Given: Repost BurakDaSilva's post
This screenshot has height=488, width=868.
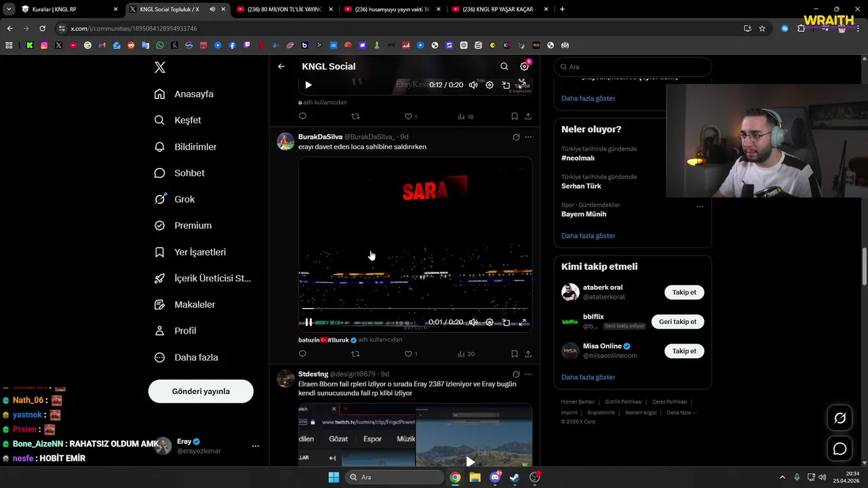Looking at the screenshot, I should (355, 354).
